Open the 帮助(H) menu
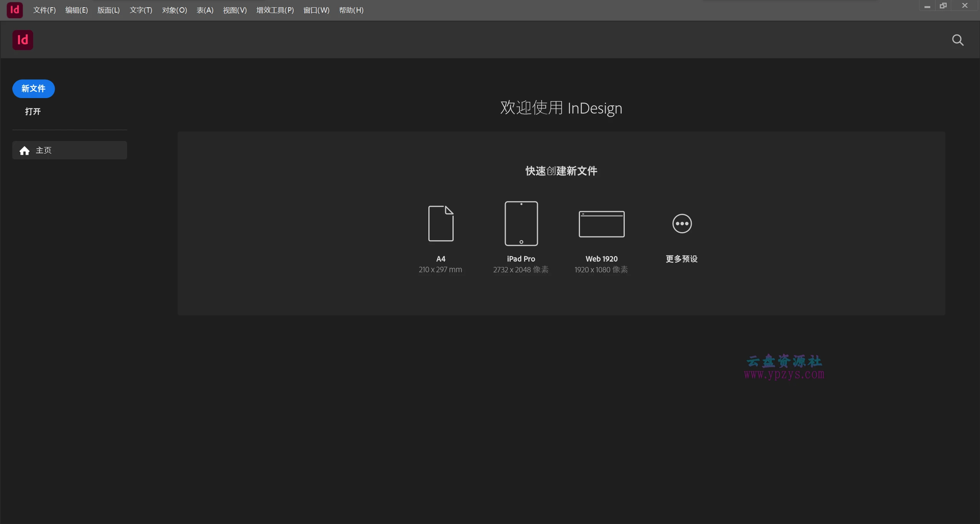Image resolution: width=980 pixels, height=524 pixels. [351, 10]
